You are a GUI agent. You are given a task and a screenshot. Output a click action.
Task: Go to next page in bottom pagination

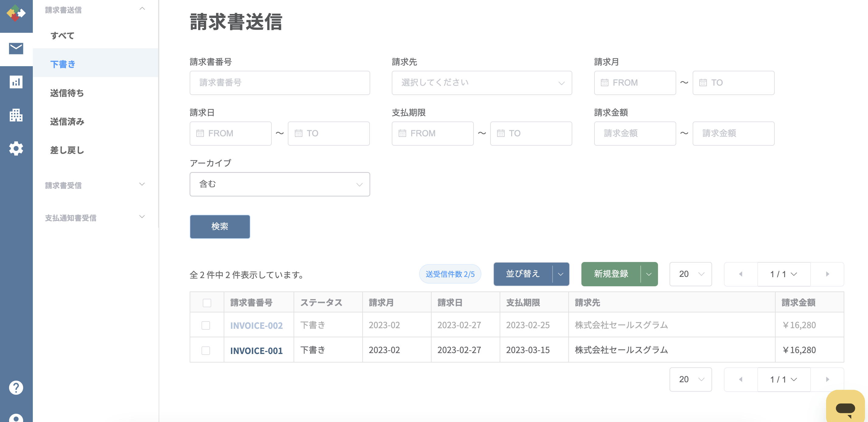click(x=827, y=379)
